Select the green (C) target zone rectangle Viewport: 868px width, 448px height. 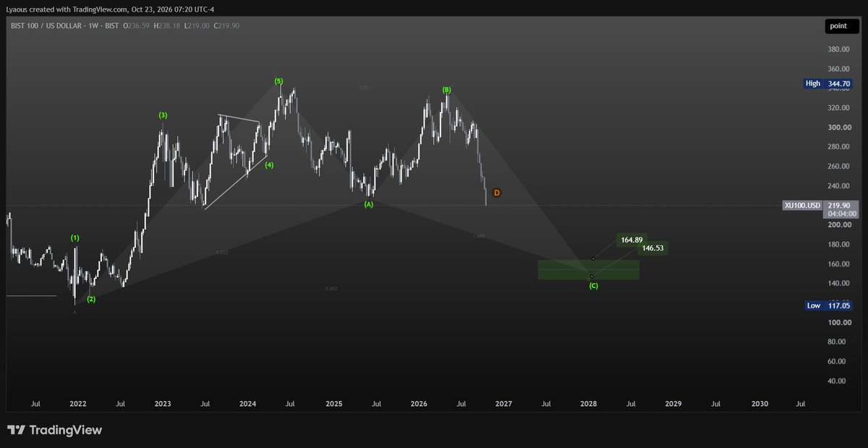click(x=588, y=270)
